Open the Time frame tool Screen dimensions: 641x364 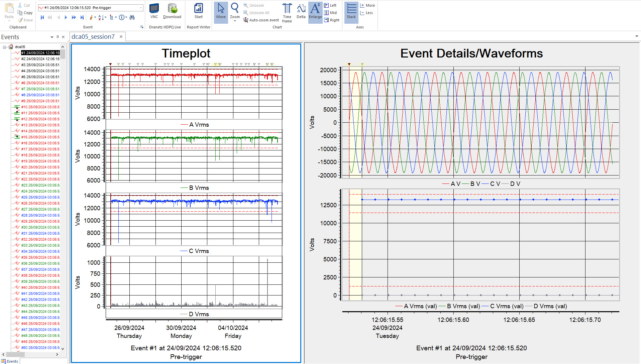[x=287, y=13]
